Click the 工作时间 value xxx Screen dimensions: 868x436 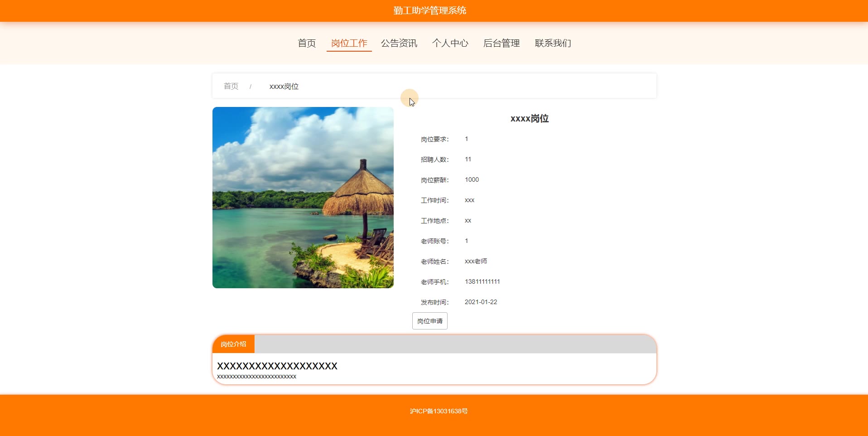(469, 200)
